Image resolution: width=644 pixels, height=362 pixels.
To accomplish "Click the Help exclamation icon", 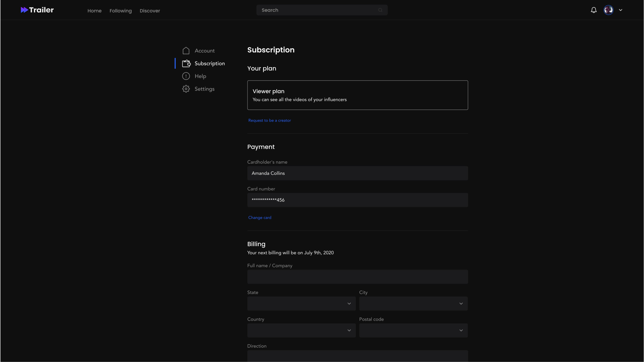I will [186, 76].
